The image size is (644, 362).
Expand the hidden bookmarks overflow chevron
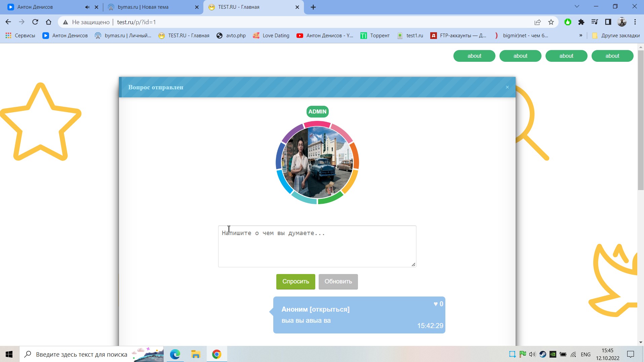(x=580, y=36)
